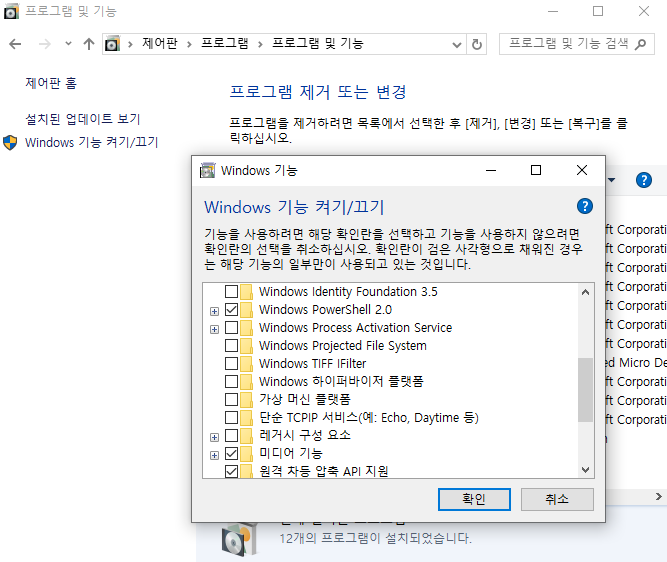Image resolution: width=667 pixels, height=562 pixels.
Task: Check Windows TIFF IFilter
Action: [x=231, y=363]
